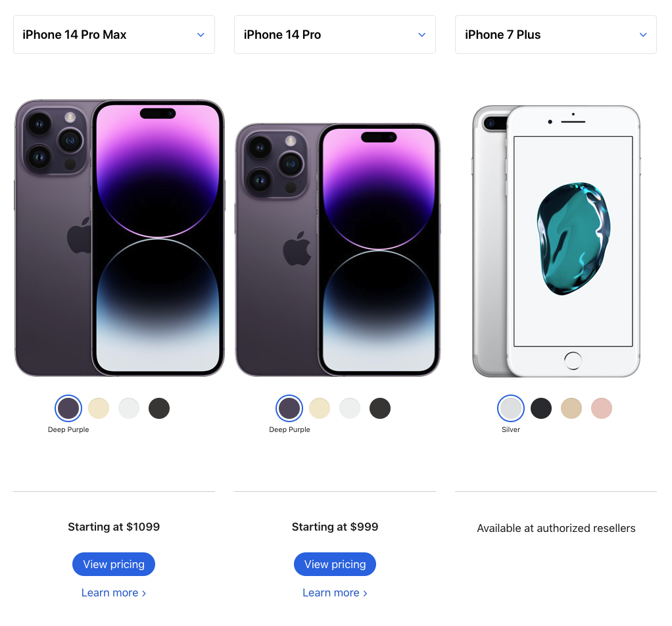Learn more about iPhone 14 Pro Max
Image resolution: width=672 pixels, height=626 pixels.
(114, 592)
